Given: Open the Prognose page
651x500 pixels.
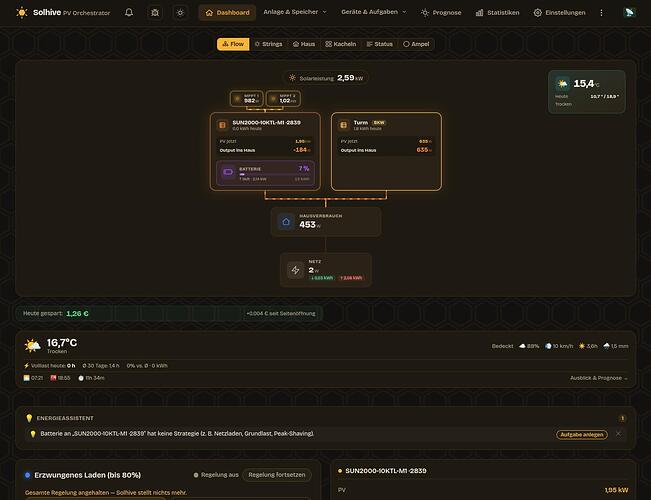Looking at the screenshot, I should 441,13.
